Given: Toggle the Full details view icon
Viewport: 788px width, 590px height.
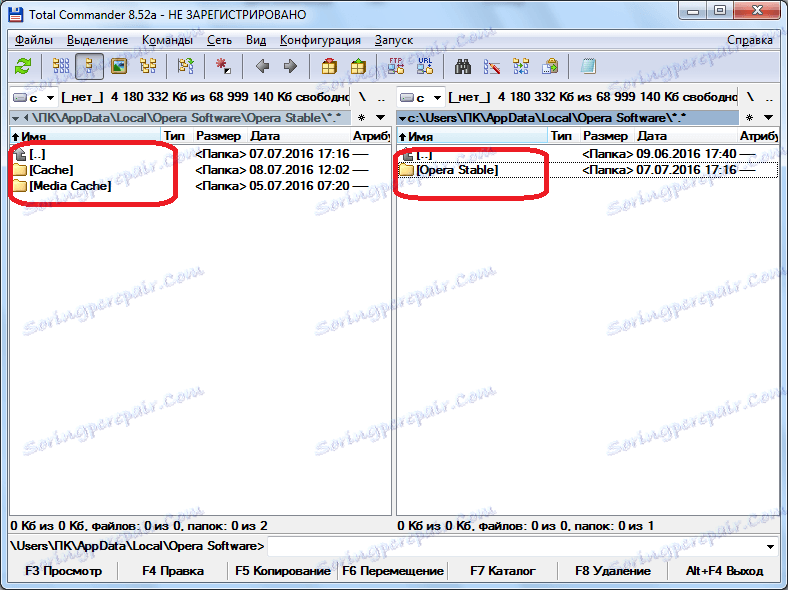Looking at the screenshot, I should (x=89, y=66).
